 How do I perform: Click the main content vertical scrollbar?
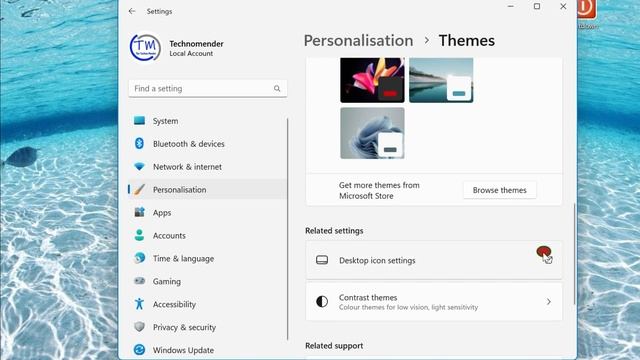pos(574,253)
